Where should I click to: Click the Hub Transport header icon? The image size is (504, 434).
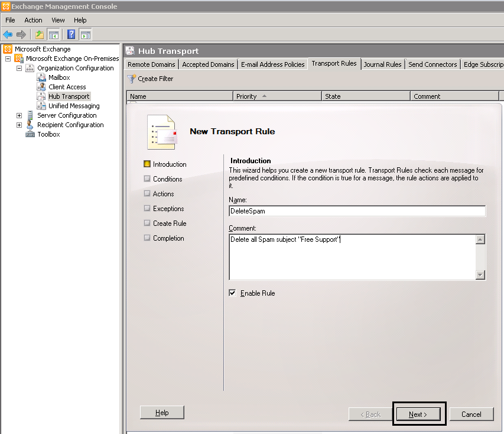(130, 51)
